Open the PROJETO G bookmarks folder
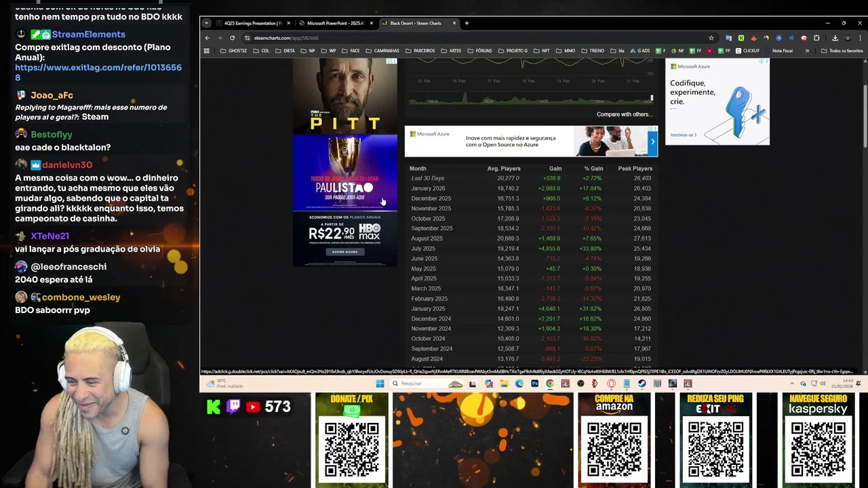 [512, 51]
